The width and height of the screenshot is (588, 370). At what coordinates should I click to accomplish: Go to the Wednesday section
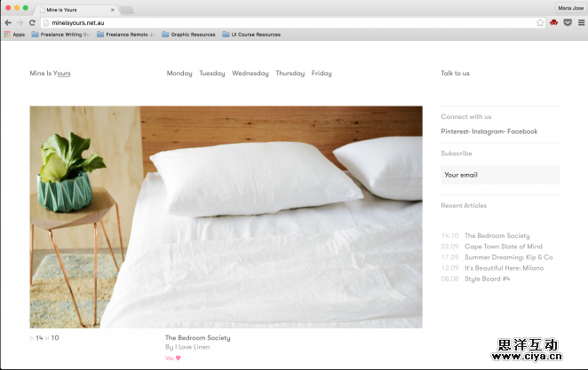[250, 74]
